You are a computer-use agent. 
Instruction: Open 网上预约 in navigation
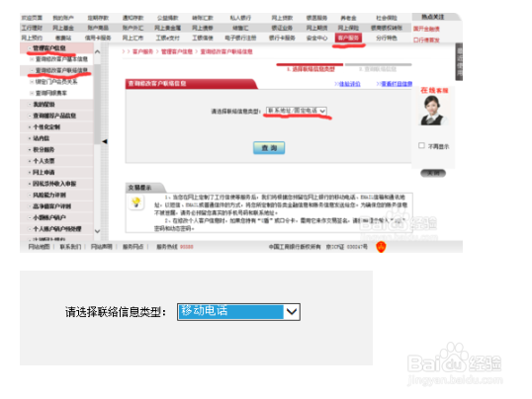click(x=32, y=38)
